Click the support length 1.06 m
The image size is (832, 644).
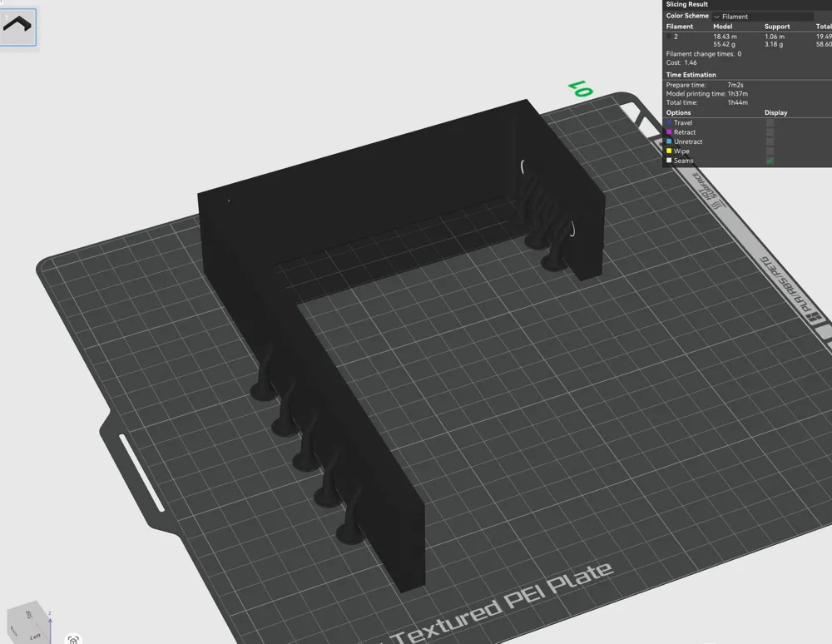[x=774, y=37]
